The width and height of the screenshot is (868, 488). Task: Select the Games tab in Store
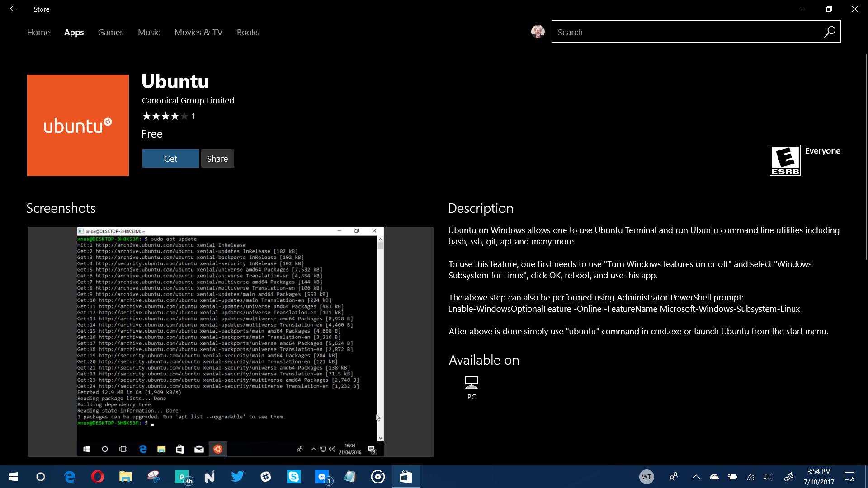point(110,32)
